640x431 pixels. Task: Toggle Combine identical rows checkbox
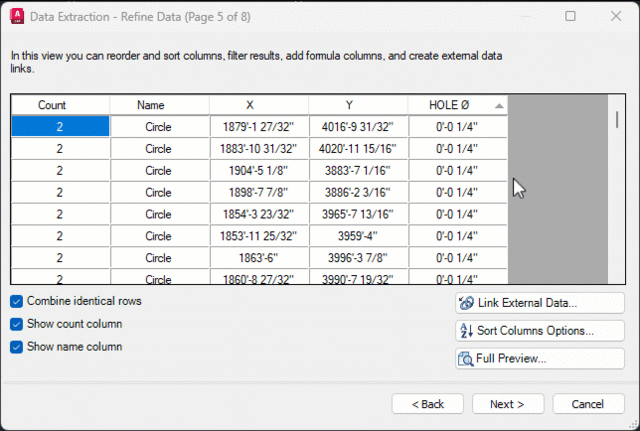click(16, 302)
